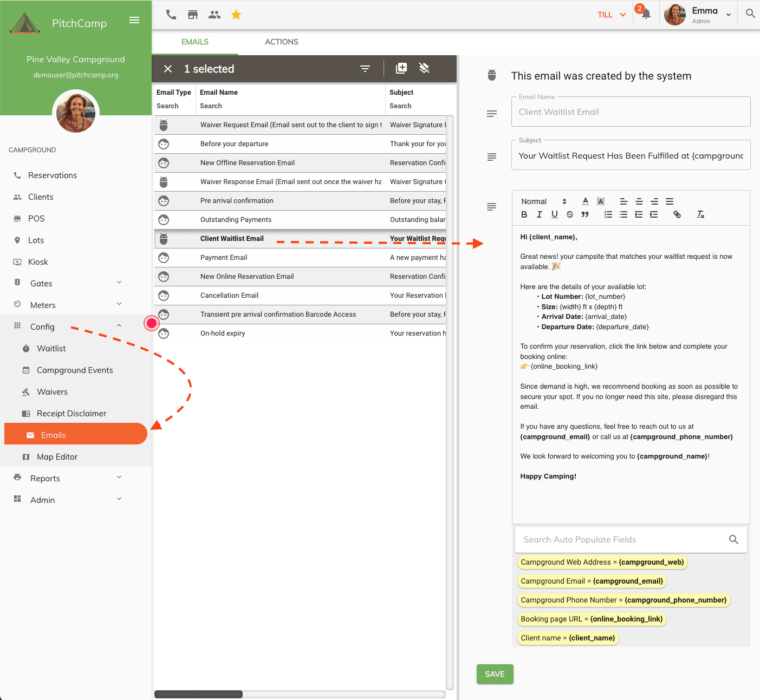Click the layers-clear icon in selection bar
The image size is (760, 700).
[x=424, y=68]
